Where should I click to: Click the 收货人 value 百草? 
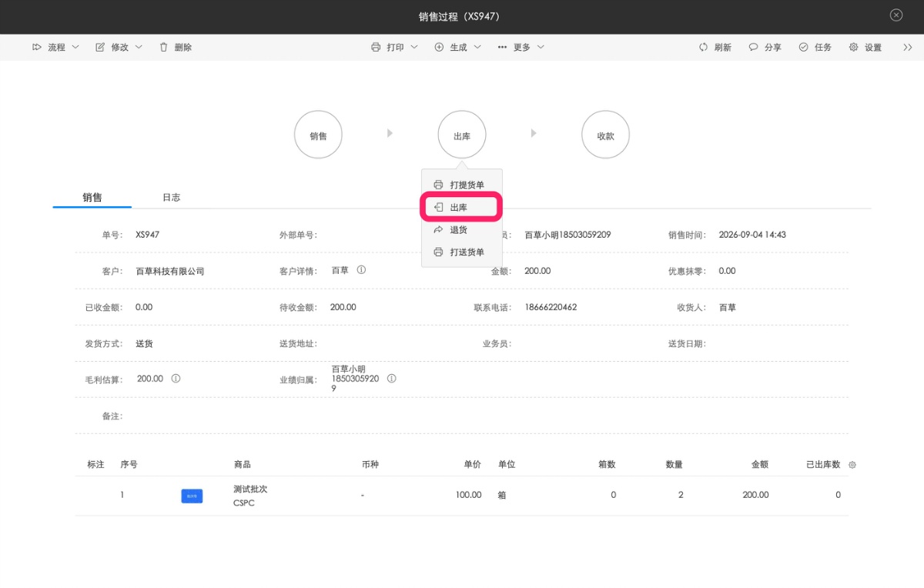tap(727, 307)
